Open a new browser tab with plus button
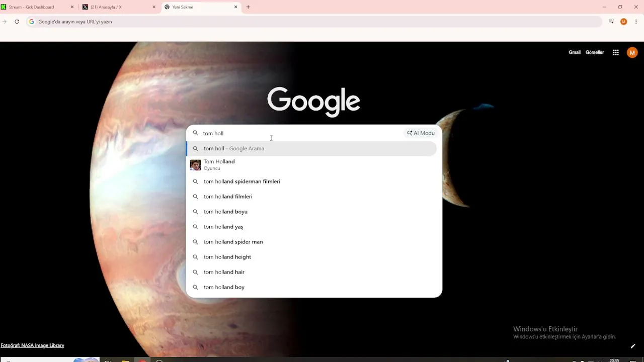The height and width of the screenshot is (362, 644). click(248, 7)
